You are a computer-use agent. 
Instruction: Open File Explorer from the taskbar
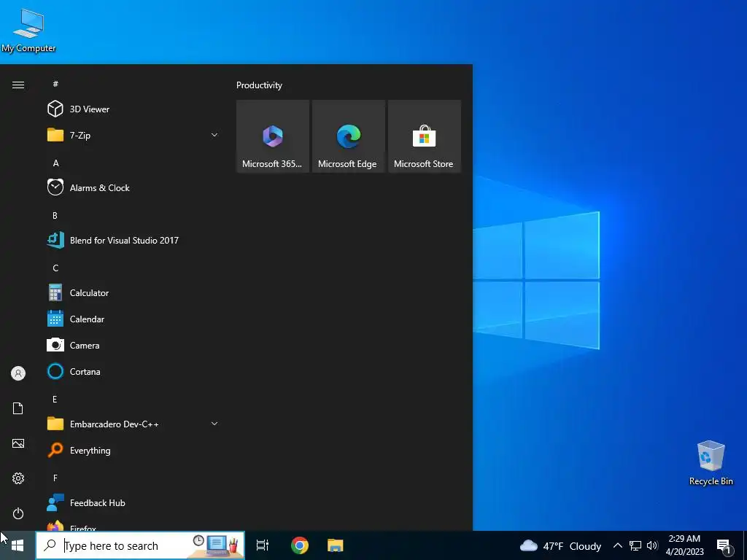336,545
